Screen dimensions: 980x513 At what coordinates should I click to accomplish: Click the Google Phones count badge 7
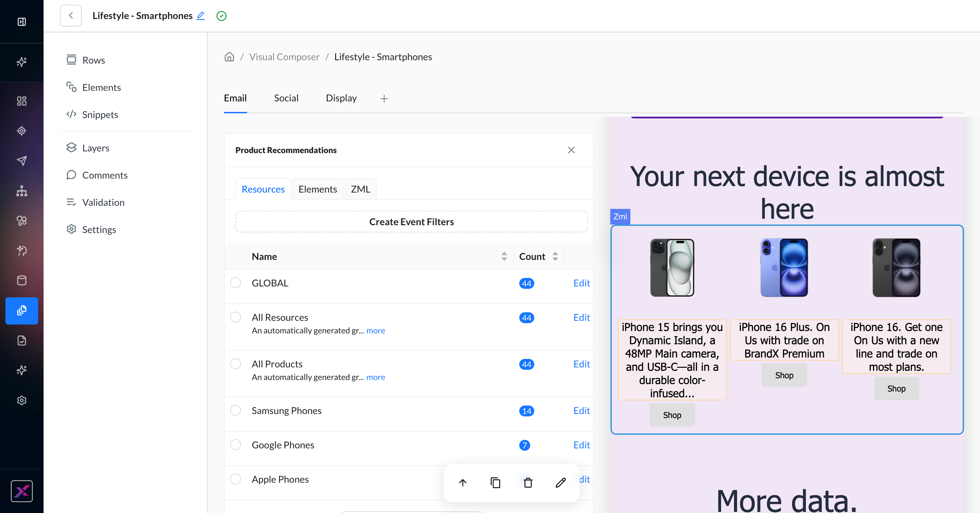pos(524,445)
